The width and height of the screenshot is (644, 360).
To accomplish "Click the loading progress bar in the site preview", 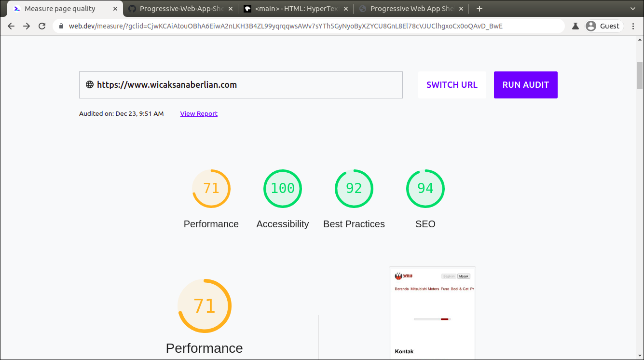I will click(432, 319).
